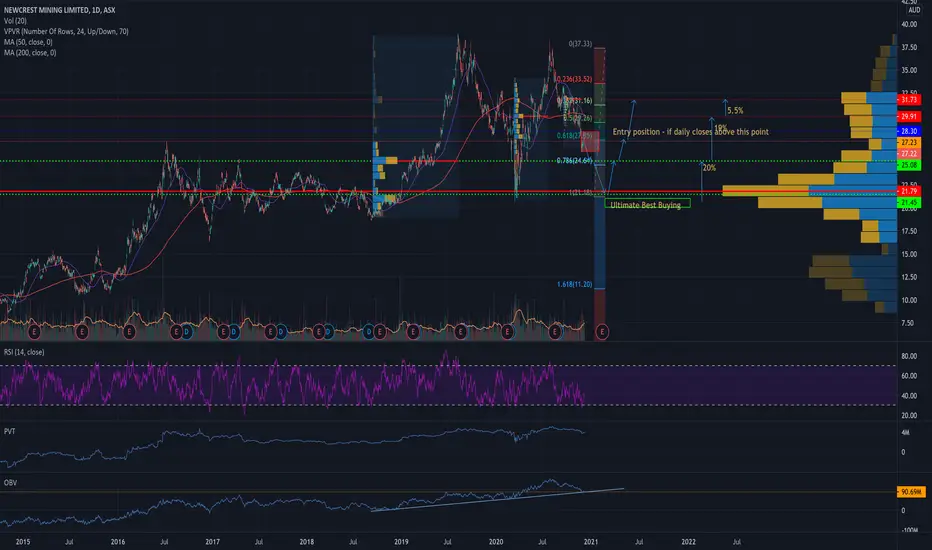Click the red 21.79 price label
The height and width of the screenshot is (550, 932).
tap(909, 191)
